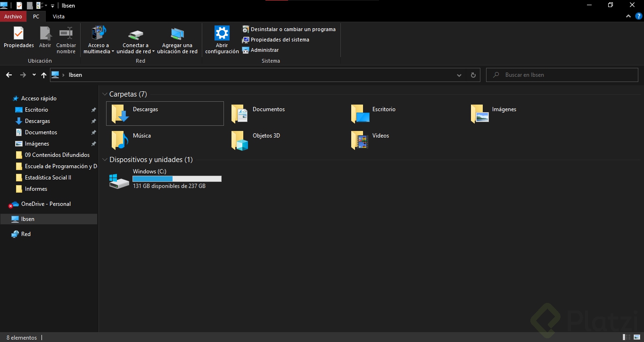Click the quick access Properties checkmark icon
This screenshot has width=644, height=342.
(x=19, y=6)
